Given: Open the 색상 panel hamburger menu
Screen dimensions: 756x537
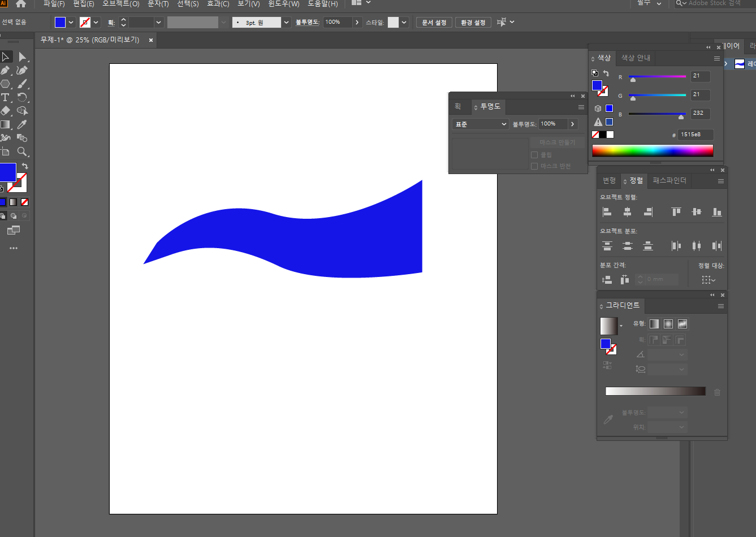Looking at the screenshot, I should pos(716,58).
